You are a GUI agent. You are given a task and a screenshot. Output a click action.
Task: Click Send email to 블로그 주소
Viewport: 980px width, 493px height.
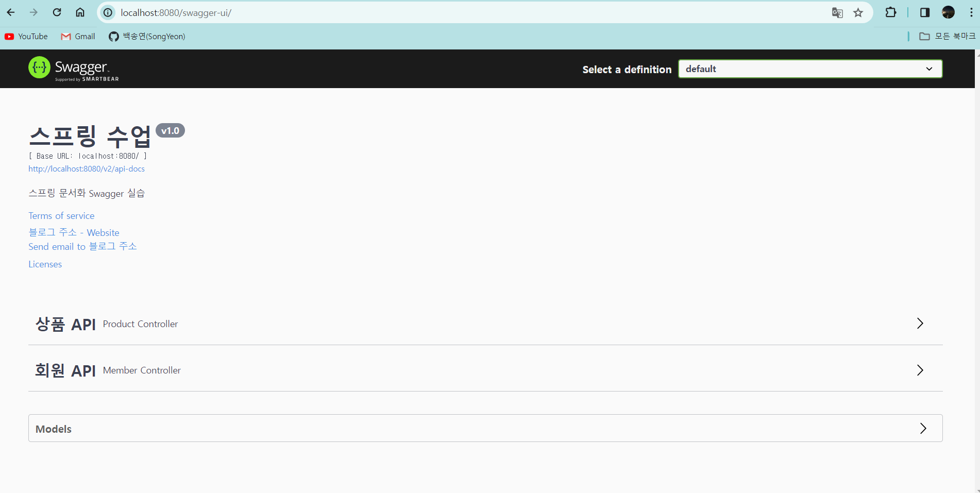pos(82,246)
